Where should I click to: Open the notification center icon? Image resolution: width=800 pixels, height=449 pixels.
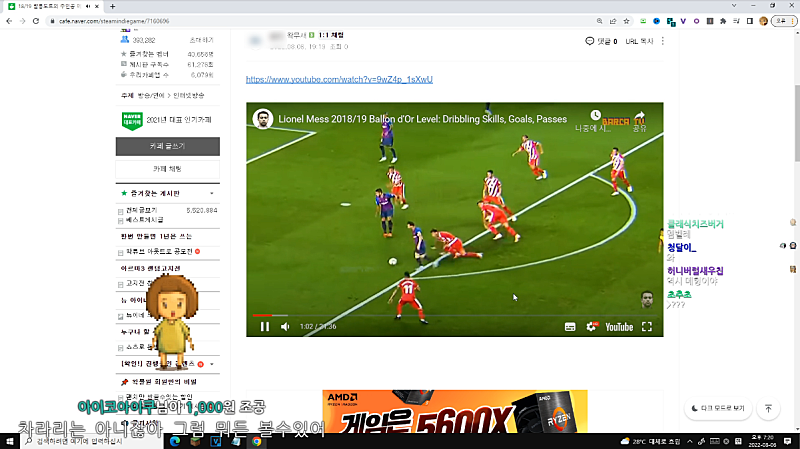pyautogui.click(x=788, y=441)
